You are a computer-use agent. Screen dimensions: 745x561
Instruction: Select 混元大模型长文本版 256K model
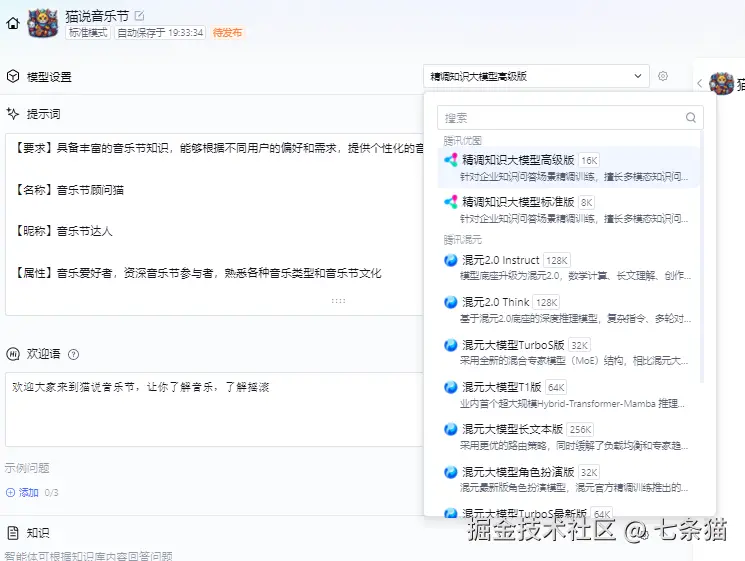(x=569, y=437)
